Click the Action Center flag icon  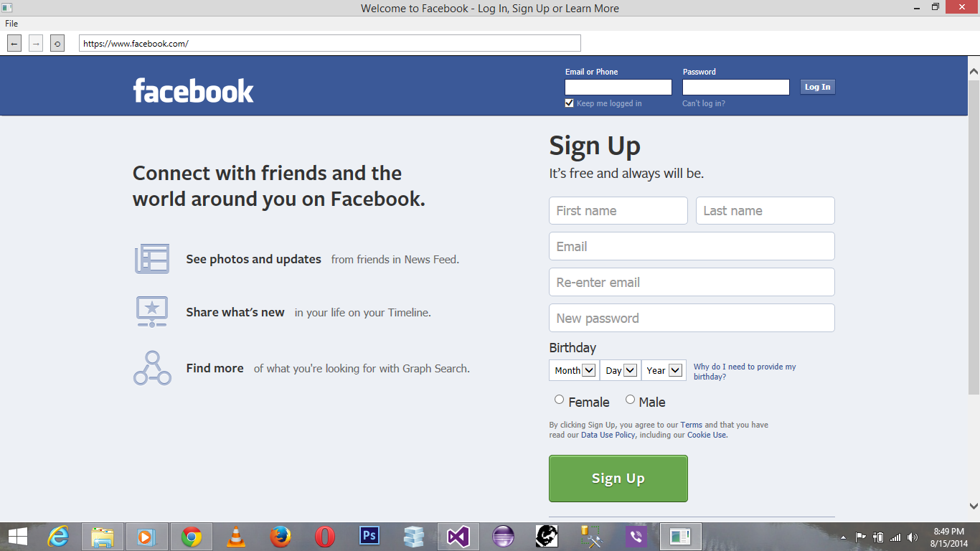coord(860,537)
